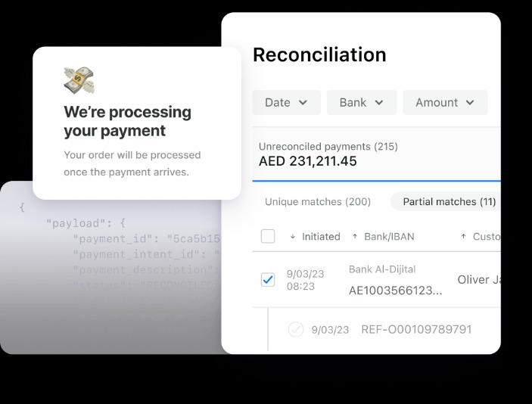The image size is (532, 404).
Task: Expand the Amount filter dropdown
Action: point(445,103)
